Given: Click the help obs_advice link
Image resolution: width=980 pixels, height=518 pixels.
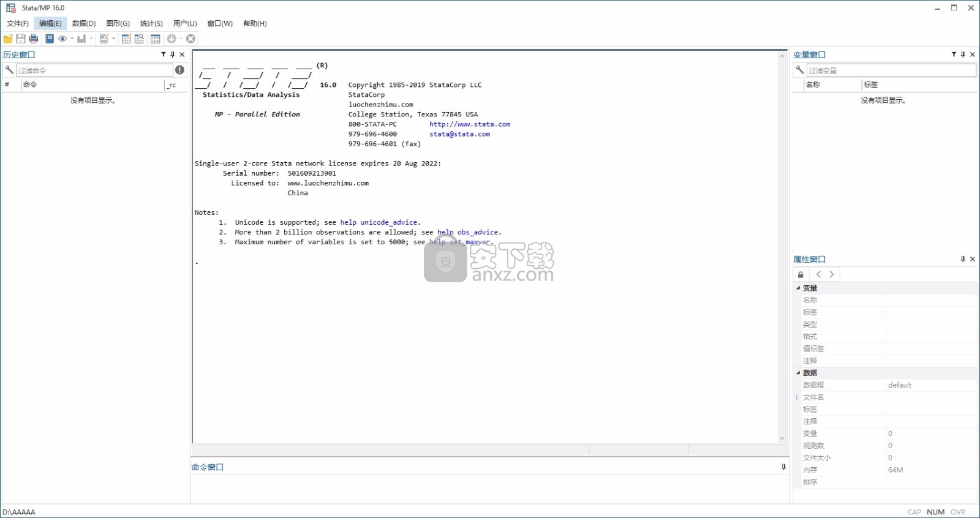Looking at the screenshot, I should coord(468,232).
